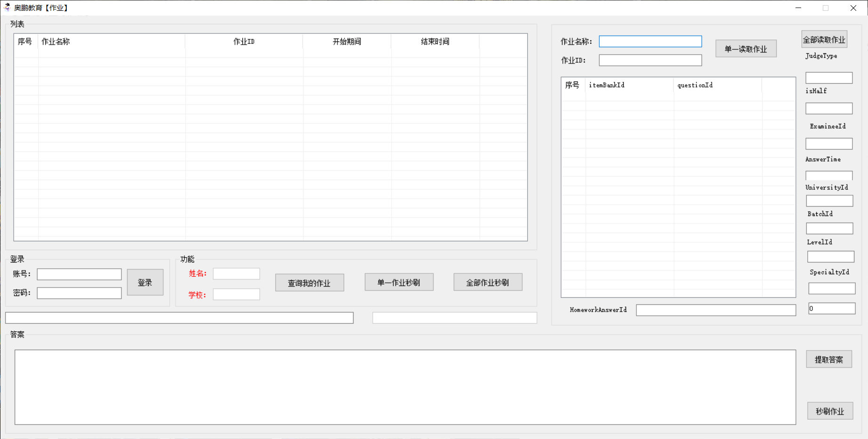Click the 查询我的作业 button
Screen dimensions: 868x439
pyautogui.click(x=309, y=283)
